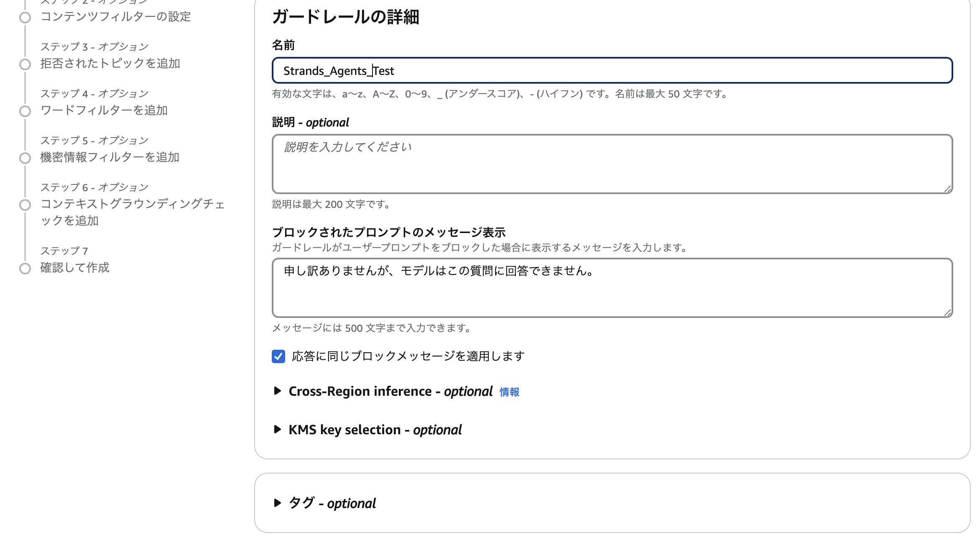The height and width of the screenshot is (543, 980).
Task: Click the ワードフィルターを追加 step circle
Action: point(25,111)
